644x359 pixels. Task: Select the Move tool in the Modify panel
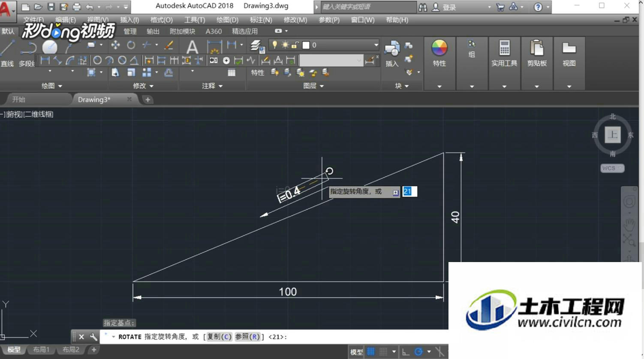(115, 45)
